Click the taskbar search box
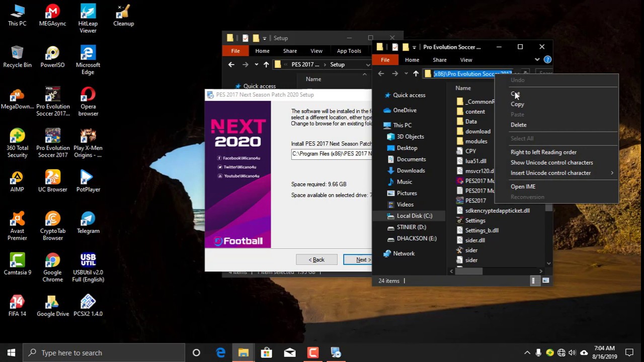644x362 pixels. 104,353
